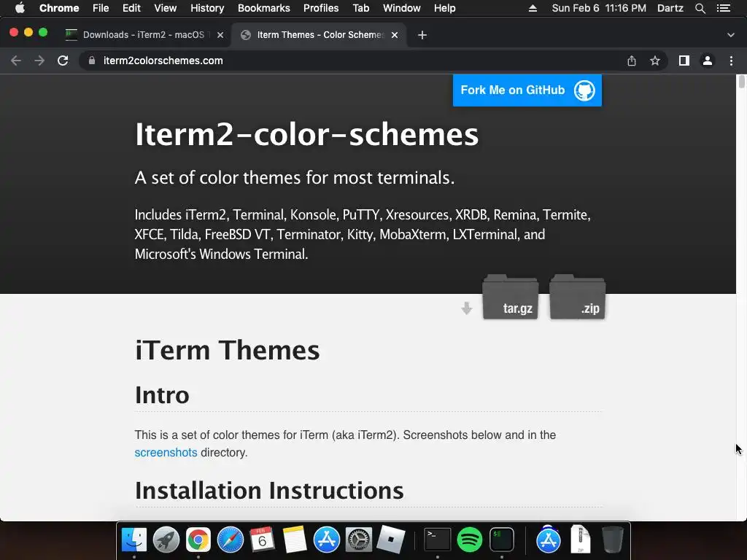View site security lock info
Screen dimensions: 747x560
92,61
